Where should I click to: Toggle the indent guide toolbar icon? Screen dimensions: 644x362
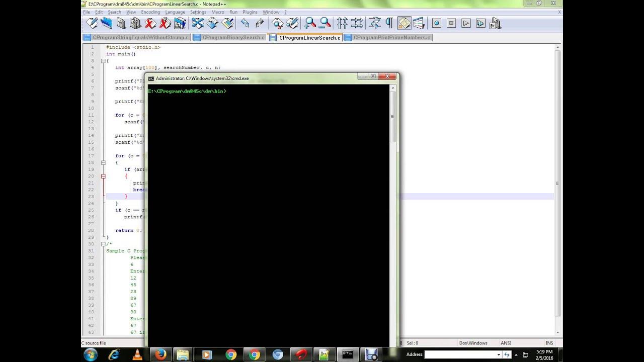[404, 23]
